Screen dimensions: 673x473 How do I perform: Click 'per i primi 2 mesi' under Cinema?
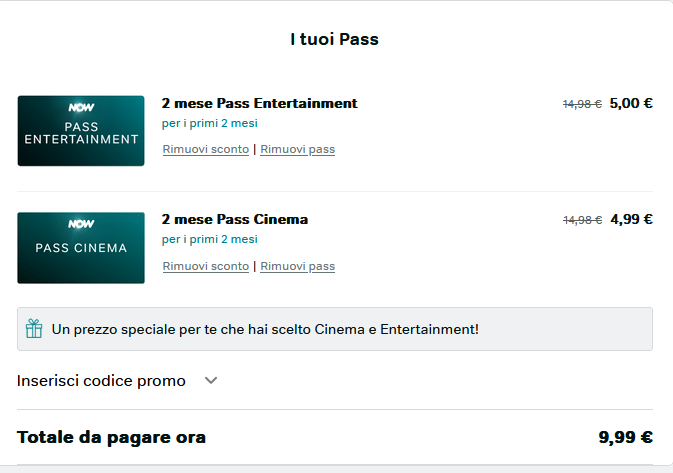(x=209, y=240)
